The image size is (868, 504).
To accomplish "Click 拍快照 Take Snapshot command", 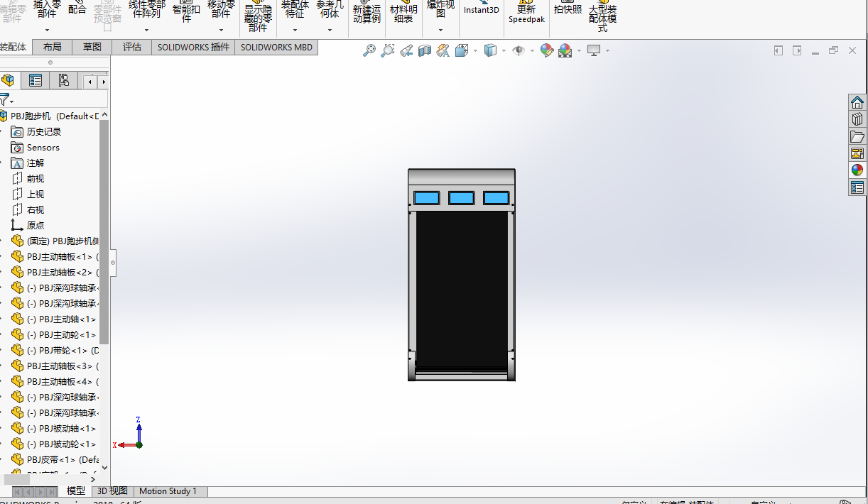I will 568,9.
